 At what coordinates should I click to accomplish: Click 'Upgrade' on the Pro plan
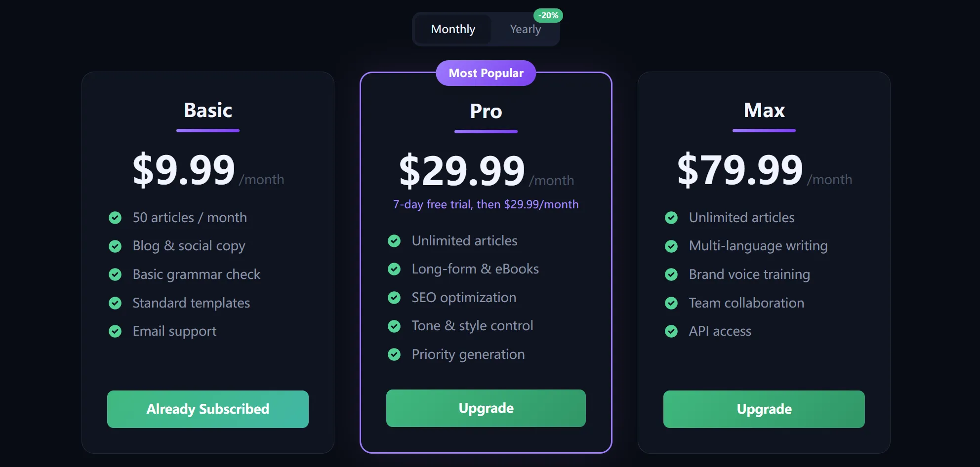tap(486, 408)
